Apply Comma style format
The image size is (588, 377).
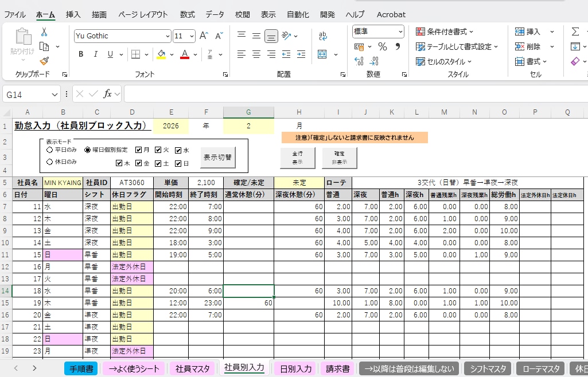398,47
